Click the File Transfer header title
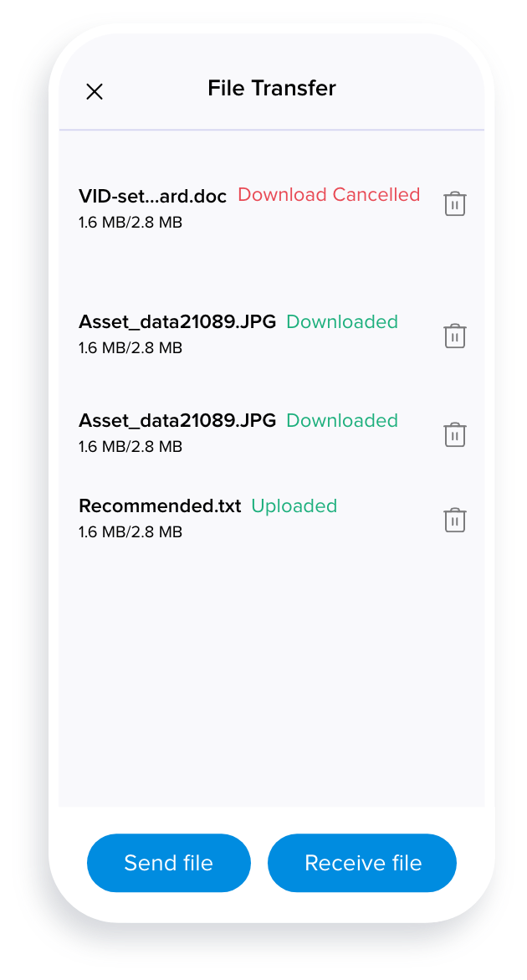The height and width of the screenshot is (980, 527). pos(272,88)
